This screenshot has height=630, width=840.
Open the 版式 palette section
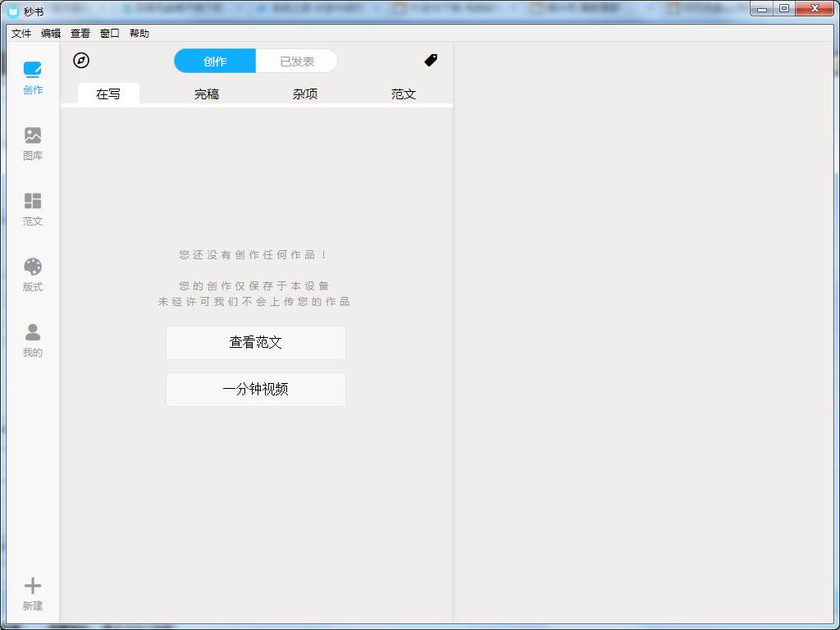coord(33,275)
